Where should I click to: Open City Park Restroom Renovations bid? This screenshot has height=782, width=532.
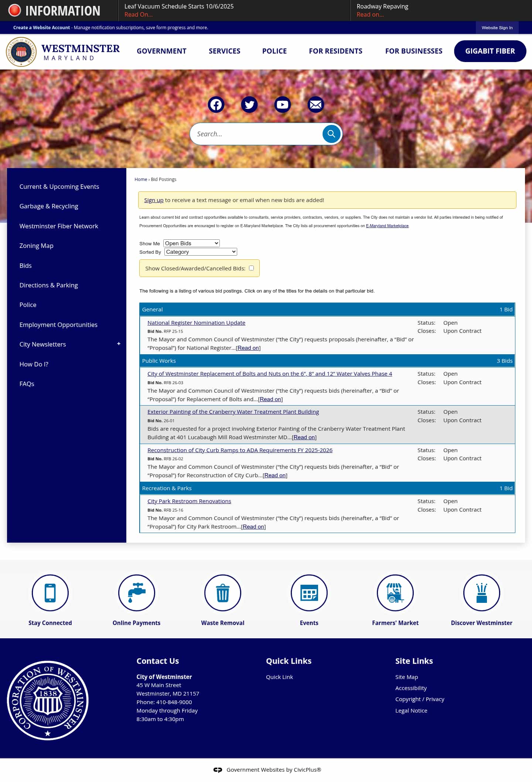point(189,501)
